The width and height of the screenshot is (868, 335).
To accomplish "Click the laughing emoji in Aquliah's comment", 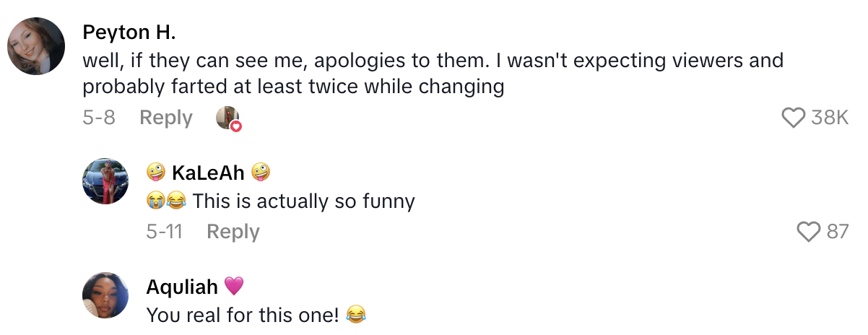I will (355, 315).
